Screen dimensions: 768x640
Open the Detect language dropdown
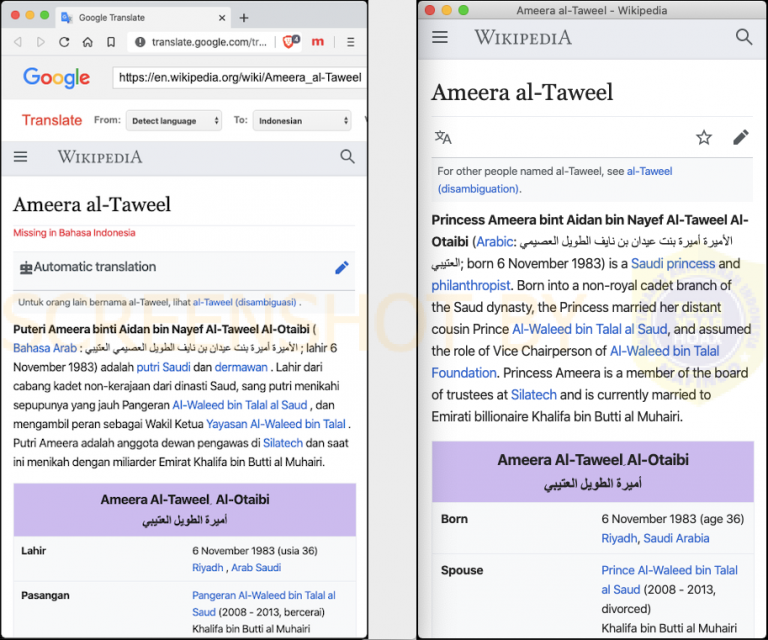pos(174,120)
